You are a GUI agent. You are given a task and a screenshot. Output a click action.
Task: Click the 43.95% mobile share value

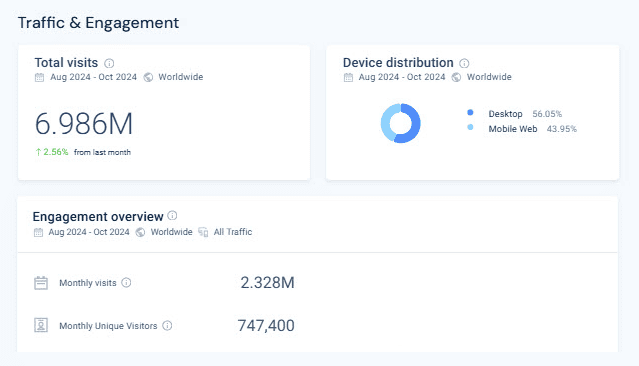(x=562, y=129)
